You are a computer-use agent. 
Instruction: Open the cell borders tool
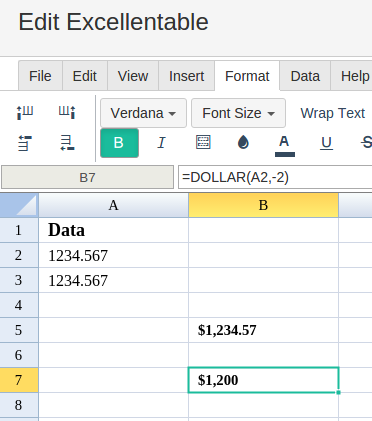coord(203,143)
